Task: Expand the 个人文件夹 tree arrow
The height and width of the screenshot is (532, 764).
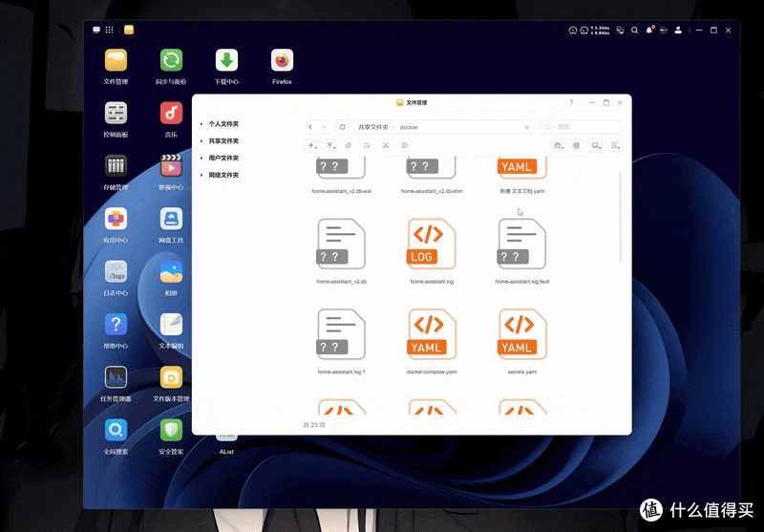Action: (202, 124)
